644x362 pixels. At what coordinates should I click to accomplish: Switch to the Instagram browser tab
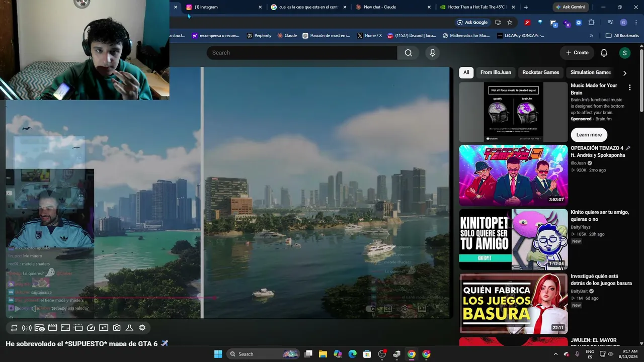point(224,7)
